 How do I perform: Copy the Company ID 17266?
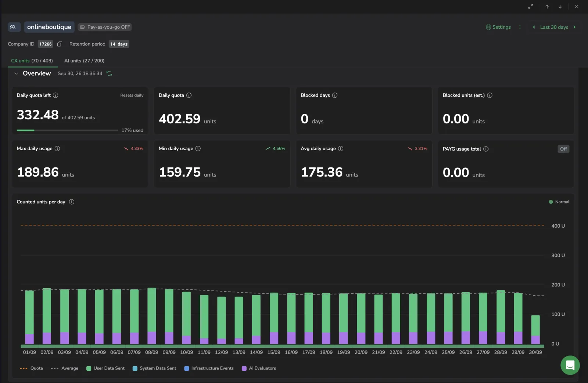pyautogui.click(x=60, y=44)
